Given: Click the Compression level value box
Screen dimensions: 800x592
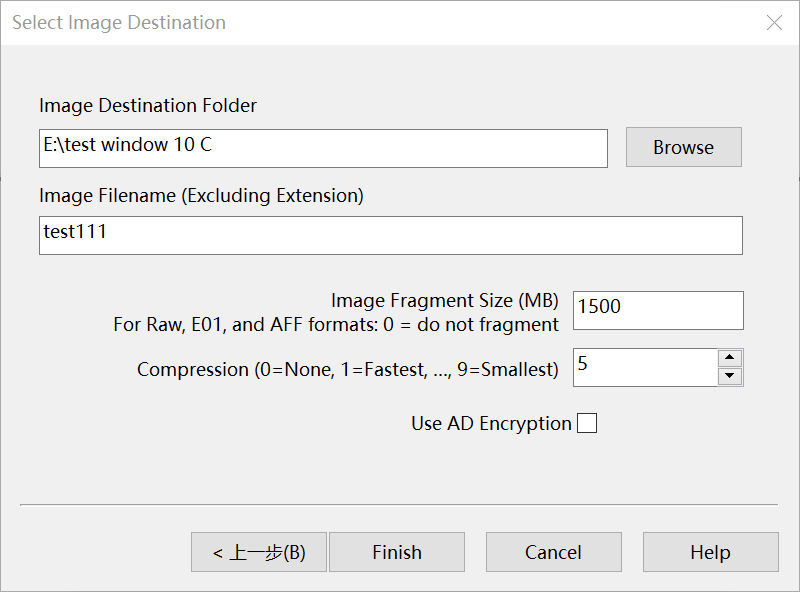Looking at the screenshot, I should [x=645, y=367].
